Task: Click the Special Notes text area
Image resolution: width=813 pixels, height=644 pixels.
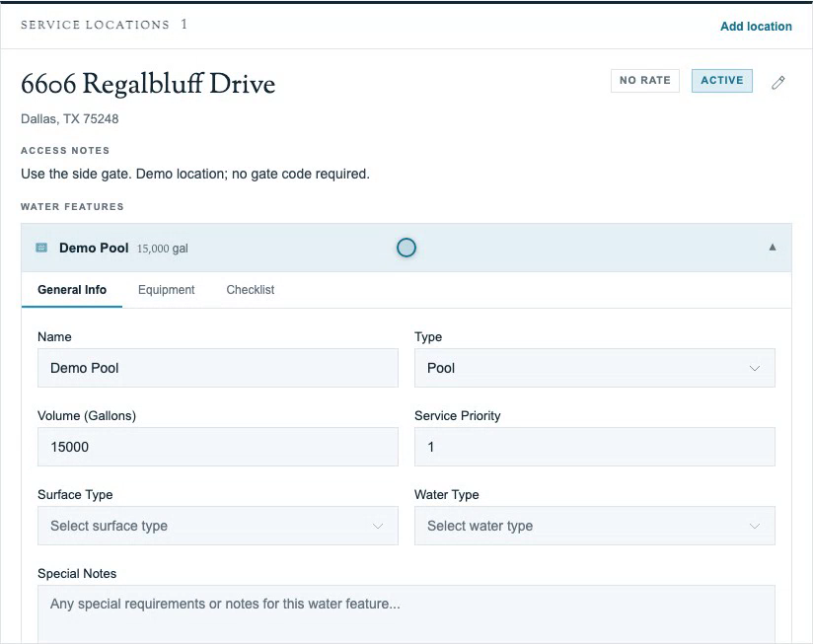Action: [406, 614]
